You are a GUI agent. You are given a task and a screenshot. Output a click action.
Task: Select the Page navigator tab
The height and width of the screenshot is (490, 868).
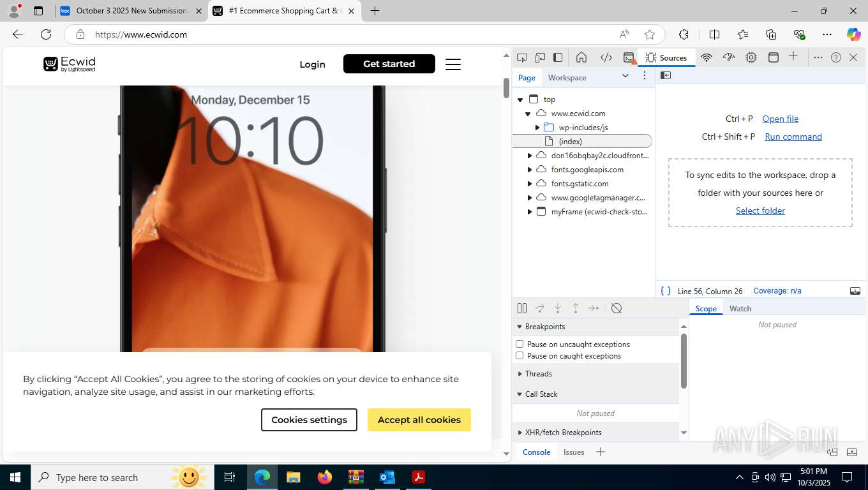click(x=527, y=78)
